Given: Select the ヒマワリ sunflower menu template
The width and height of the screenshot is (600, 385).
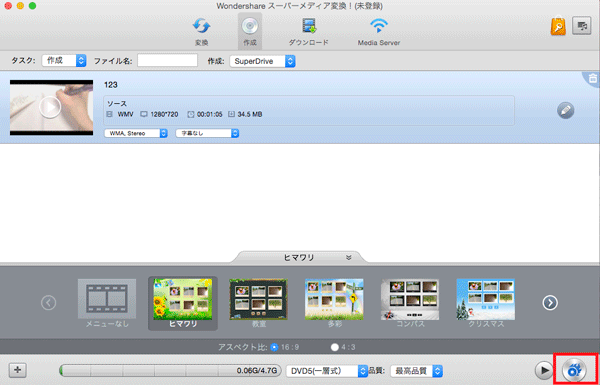Looking at the screenshot, I should (x=183, y=303).
